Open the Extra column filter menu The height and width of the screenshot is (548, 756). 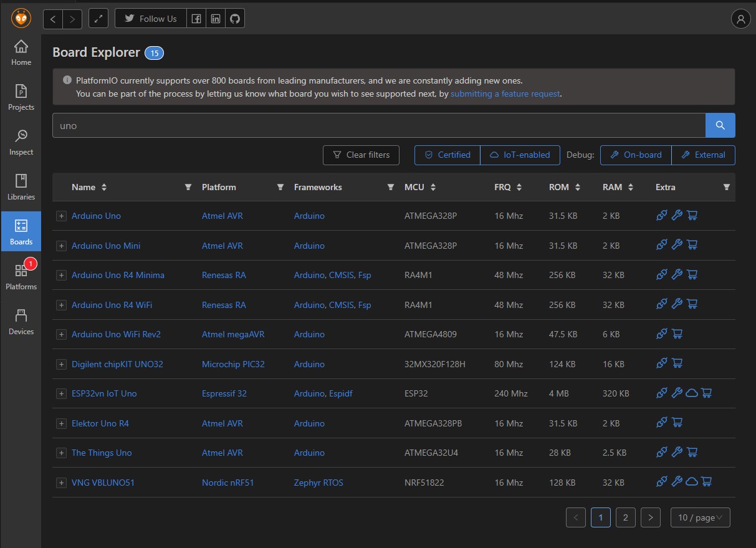[726, 187]
